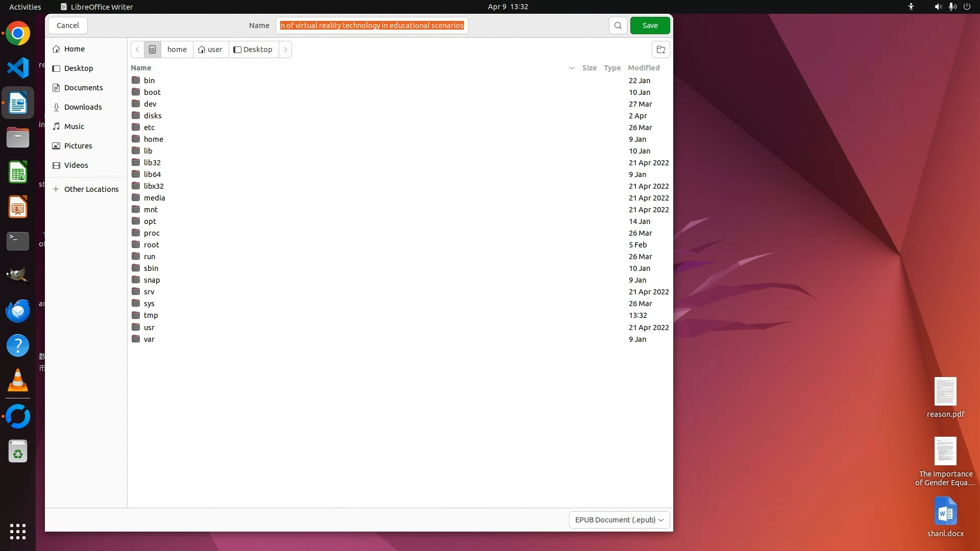Click the file Name input field

pos(372,26)
